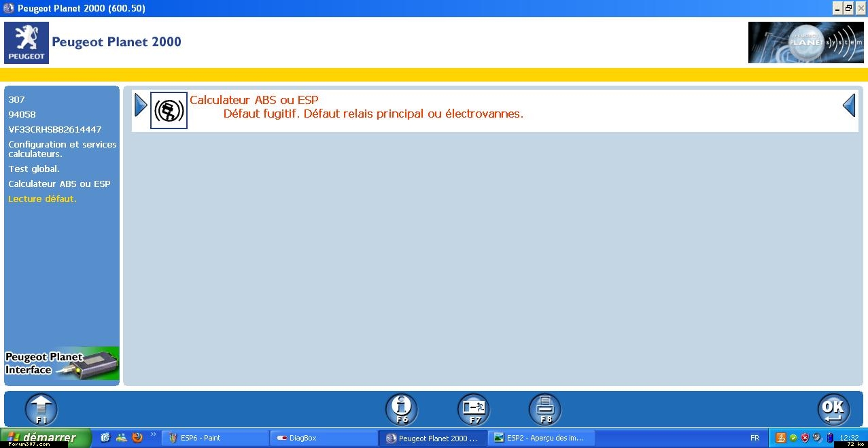868x448 pixels.
Task: Switch to 'ESP6 - Paint' taskbar window
Action: pyautogui.click(x=214, y=438)
